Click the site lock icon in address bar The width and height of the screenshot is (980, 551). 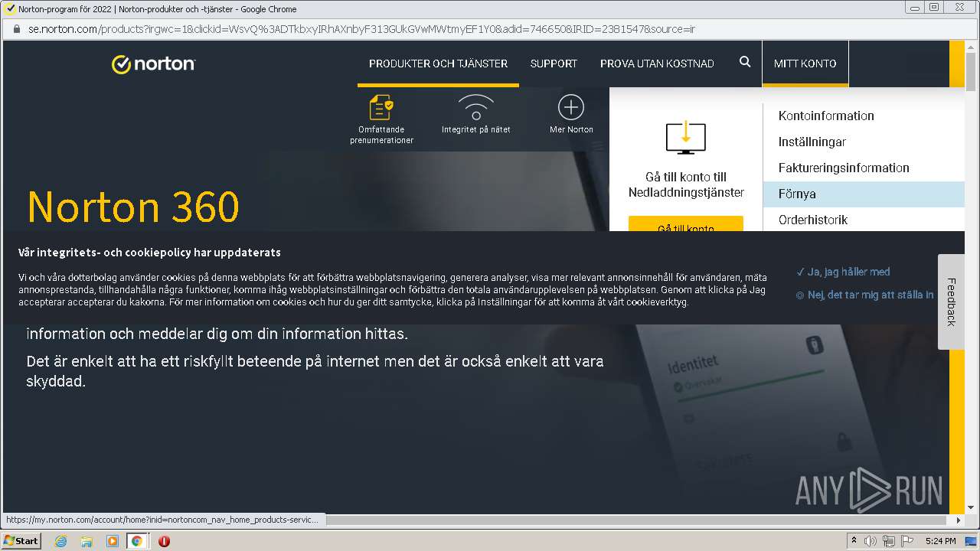[x=16, y=29]
